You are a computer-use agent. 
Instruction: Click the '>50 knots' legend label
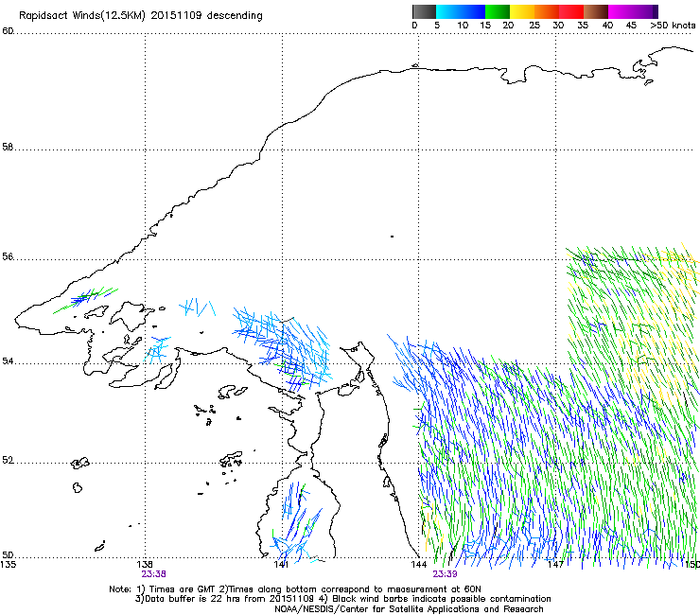673,26
